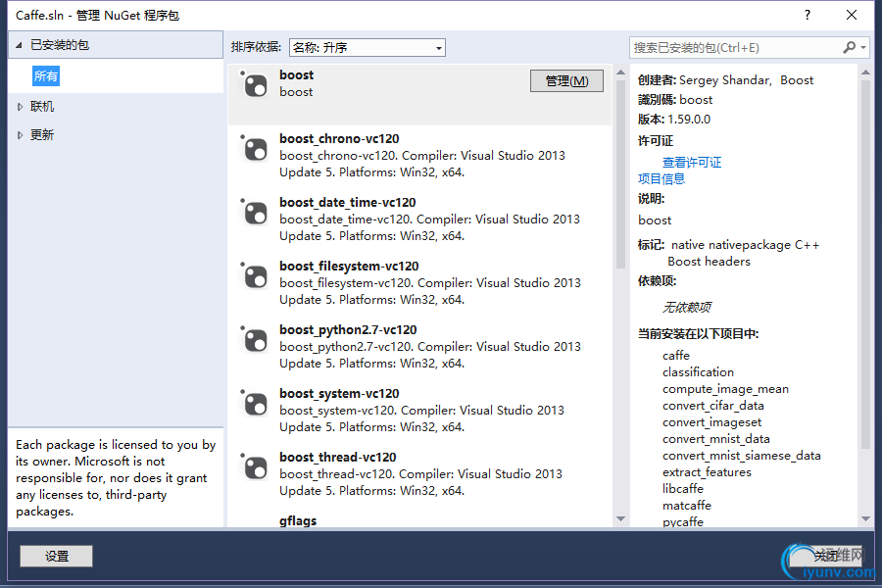The height and width of the screenshot is (588, 882).
Task: Collapse the 已安装的包 section
Action: 19,45
